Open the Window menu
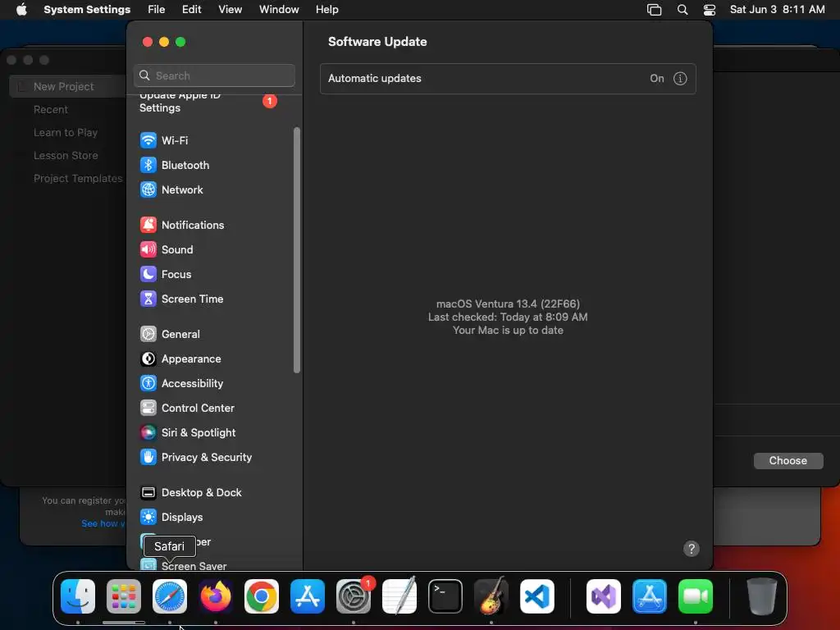Viewport: 840px width, 630px height. [x=279, y=10]
